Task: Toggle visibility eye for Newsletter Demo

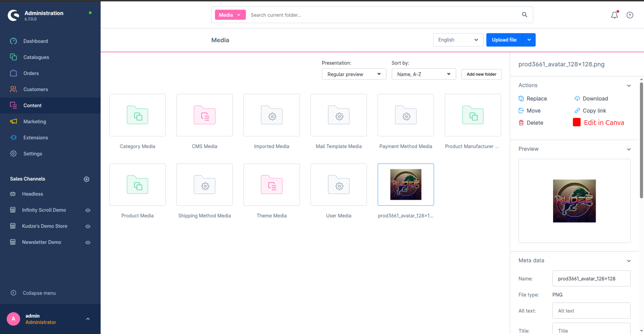Action: pyautogui.click(x=88, y=242)
